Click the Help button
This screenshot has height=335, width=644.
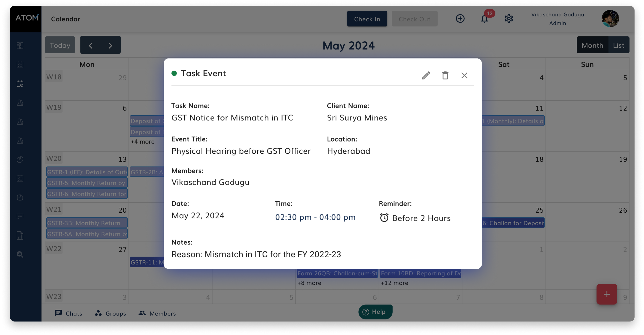375,312
